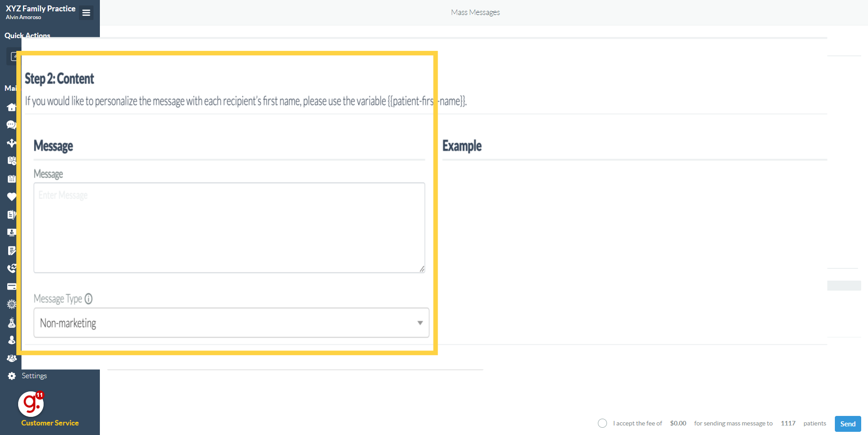Viewport: 868px width, 435px height.
Task: Select the calendar with clock sidebar icon
Action: coord(11,160)
